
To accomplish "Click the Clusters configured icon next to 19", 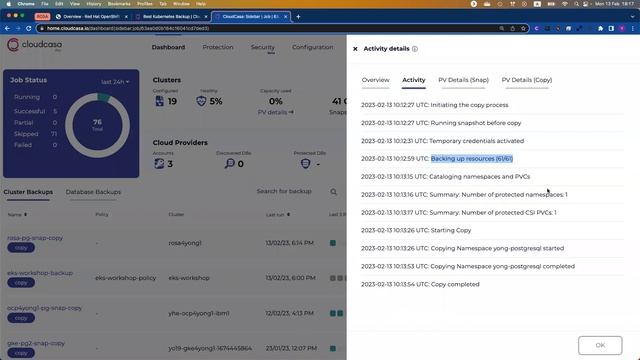I will point(160,101).
